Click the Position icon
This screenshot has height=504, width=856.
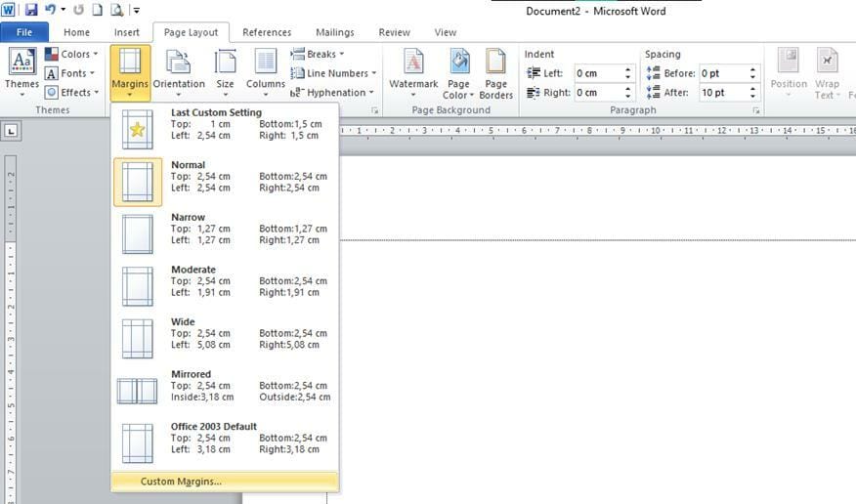tap(788, 64)
